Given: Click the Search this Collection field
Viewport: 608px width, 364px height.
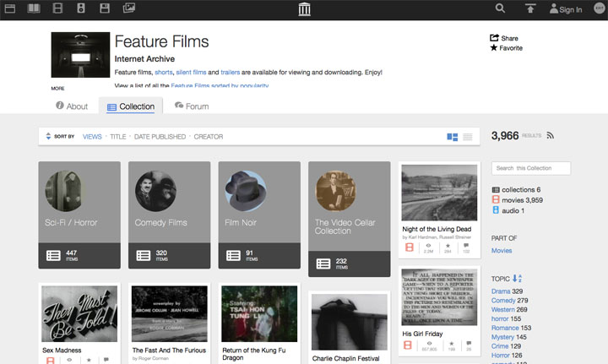Looking at the screenshot, I should coord(531,169).
